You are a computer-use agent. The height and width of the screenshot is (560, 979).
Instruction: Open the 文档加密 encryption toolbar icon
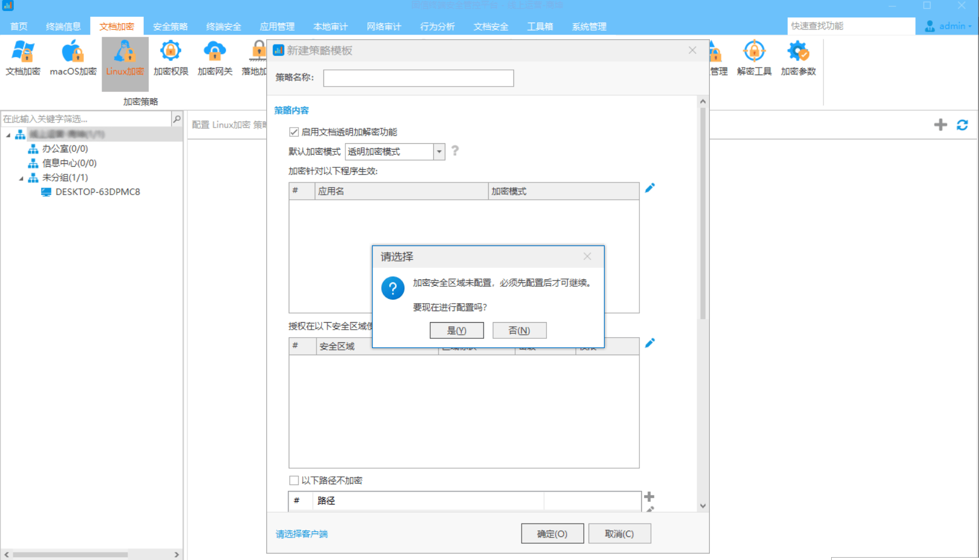pyautogui.click(x=23, y=58)
